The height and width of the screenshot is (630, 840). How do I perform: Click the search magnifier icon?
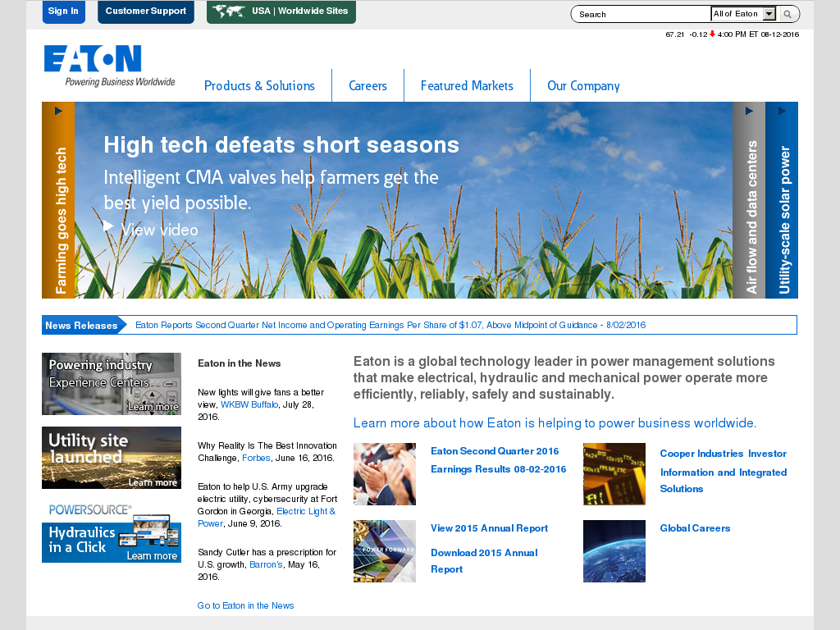coord(787,15)
